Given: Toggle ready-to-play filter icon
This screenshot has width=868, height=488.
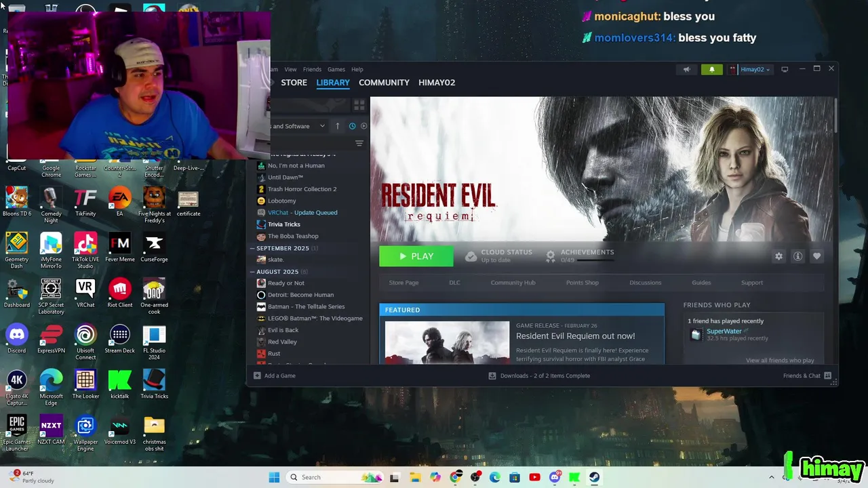Looking at the screenshot, I should (363, 126).
